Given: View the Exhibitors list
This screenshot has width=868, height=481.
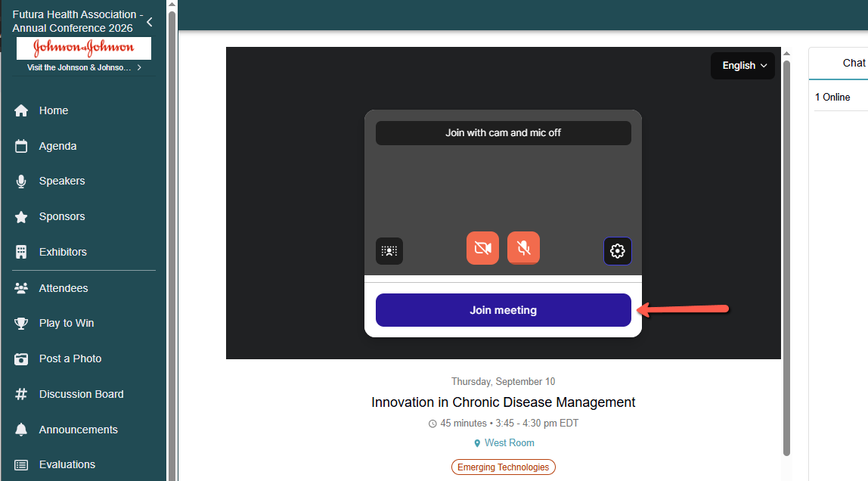Looking at the screenshot, I should (x=63, y=252).
